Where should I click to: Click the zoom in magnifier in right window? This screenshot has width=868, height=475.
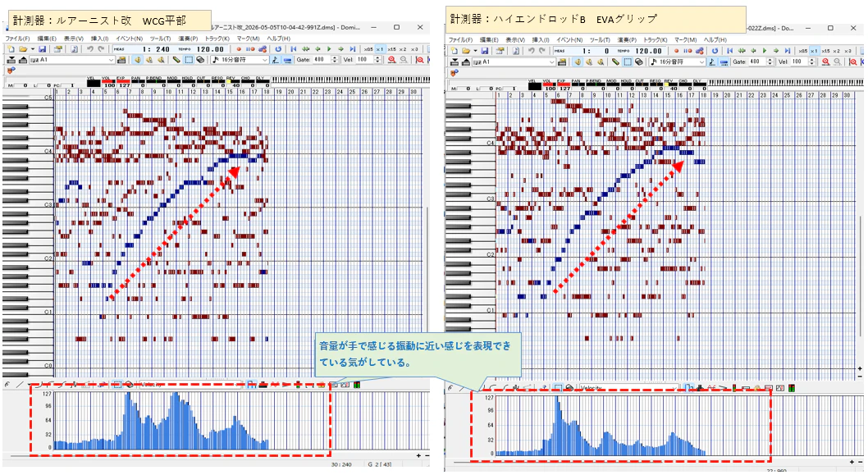point(825,62)
